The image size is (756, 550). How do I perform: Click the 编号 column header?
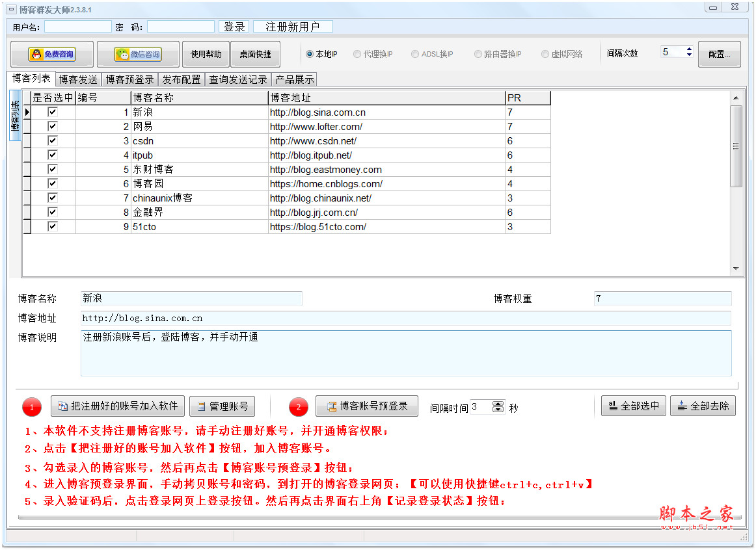click(x=103, y=98)
